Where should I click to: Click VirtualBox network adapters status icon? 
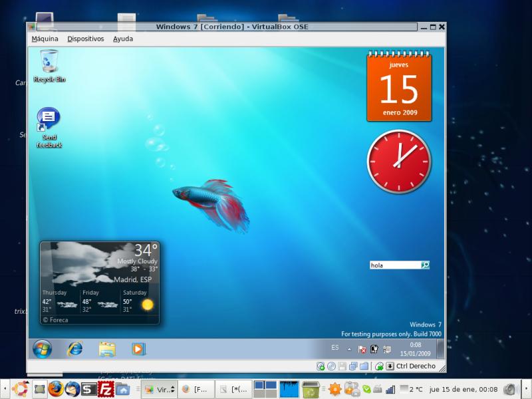tap(353, 366)
